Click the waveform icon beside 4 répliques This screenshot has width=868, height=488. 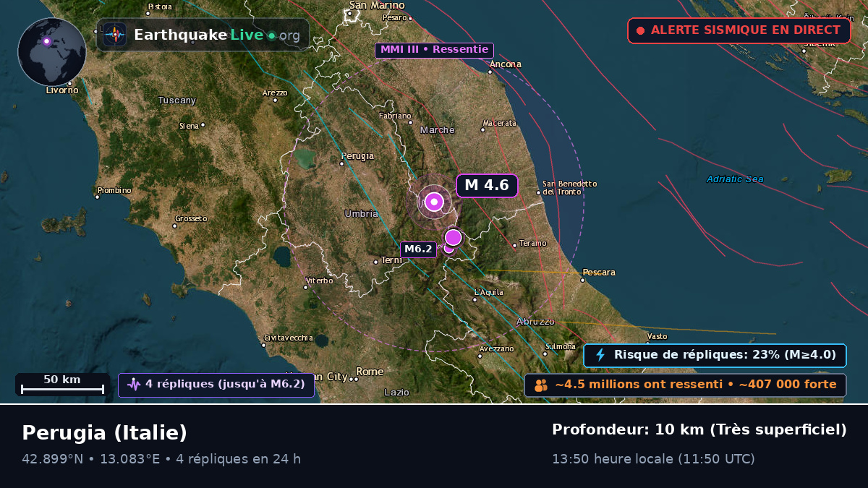(134, 385)
